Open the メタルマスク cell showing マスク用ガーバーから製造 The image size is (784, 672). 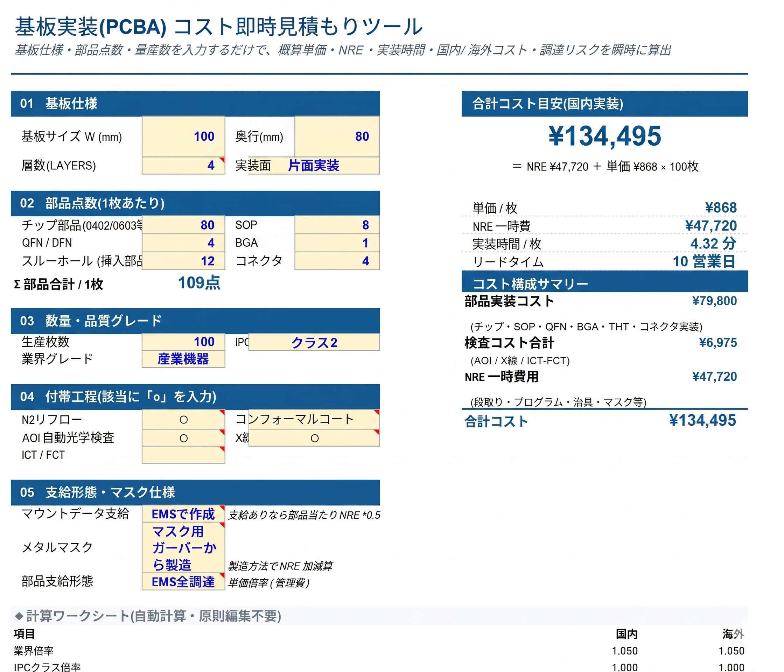[183, 548]
